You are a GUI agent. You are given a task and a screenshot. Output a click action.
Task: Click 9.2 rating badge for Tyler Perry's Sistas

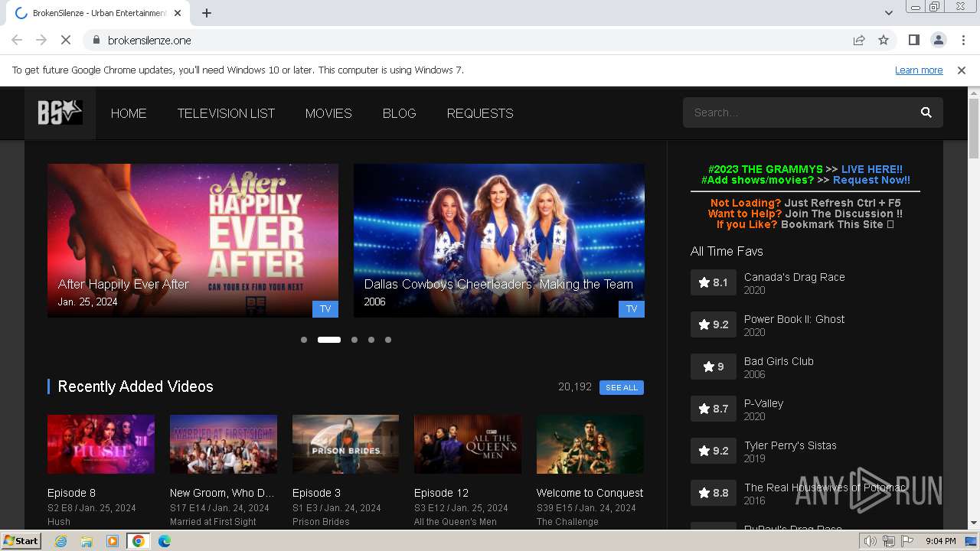(x=713, y=451)
